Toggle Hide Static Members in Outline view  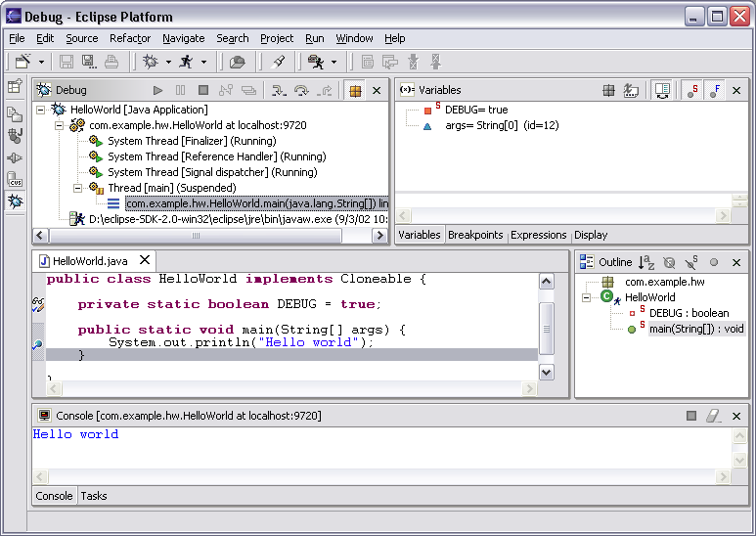point(691,262)
